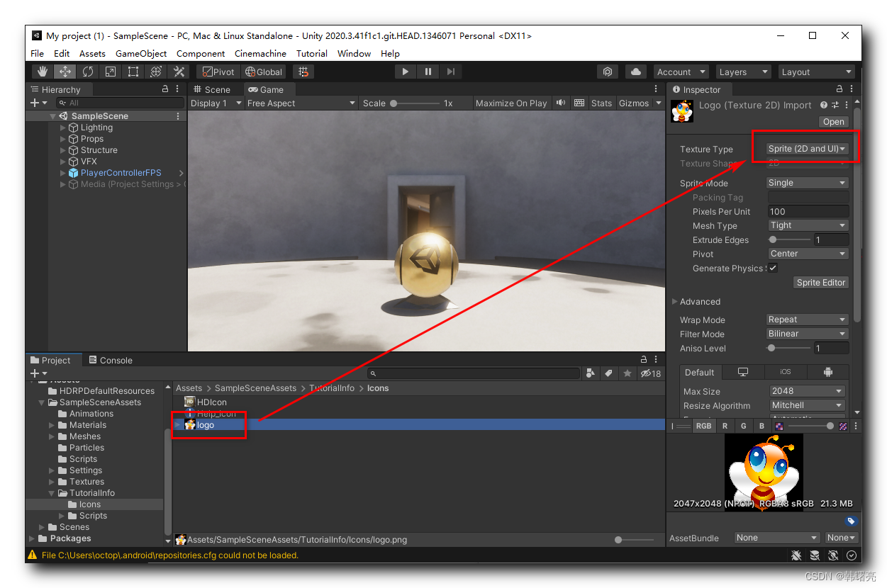887x588 pixels.
Task: Toggle Global handle orientation
Action: pyautogui.click(x=263, y=71)
